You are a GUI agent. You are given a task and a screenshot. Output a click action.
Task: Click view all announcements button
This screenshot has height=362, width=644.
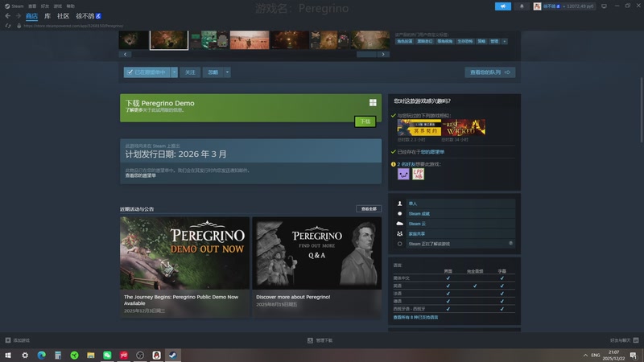tap(369, 209)
